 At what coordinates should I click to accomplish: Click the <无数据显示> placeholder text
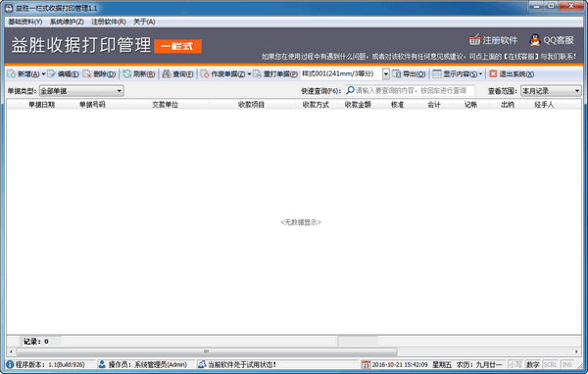[301, 222]
